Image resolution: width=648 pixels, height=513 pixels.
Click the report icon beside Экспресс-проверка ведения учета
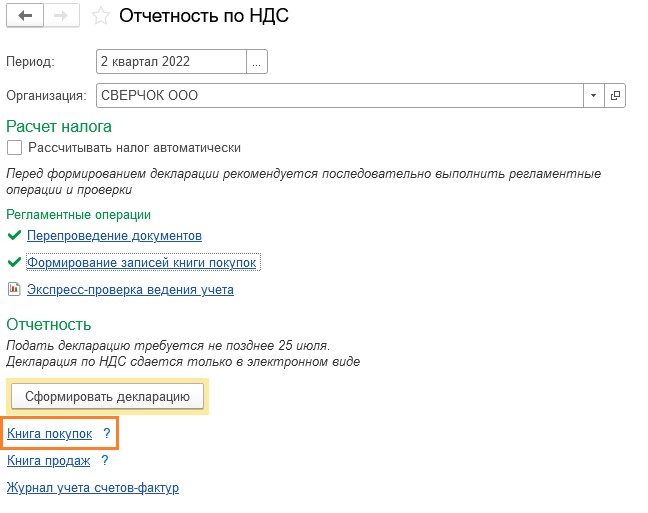pos(14,289)
